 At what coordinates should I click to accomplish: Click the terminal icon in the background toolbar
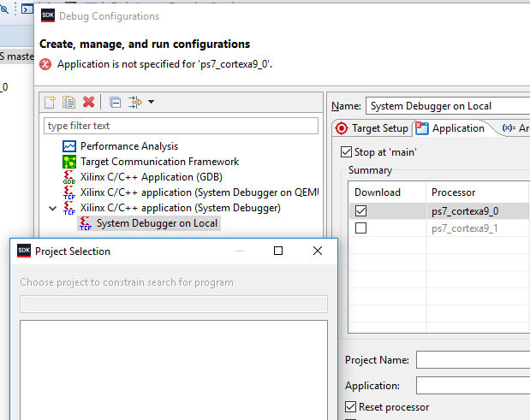click(x=27, y=9)
